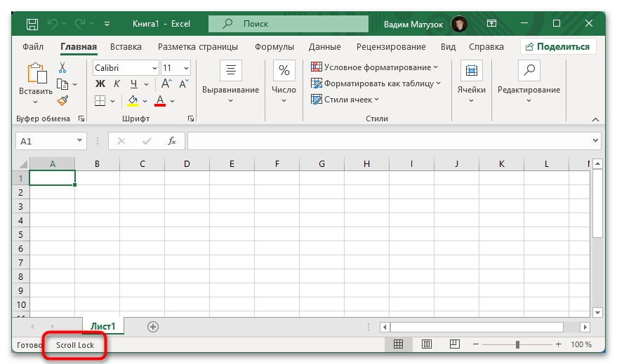Click the Search box in title bar
This screenshot has width=617, height=364.
[x=288, y=24]
